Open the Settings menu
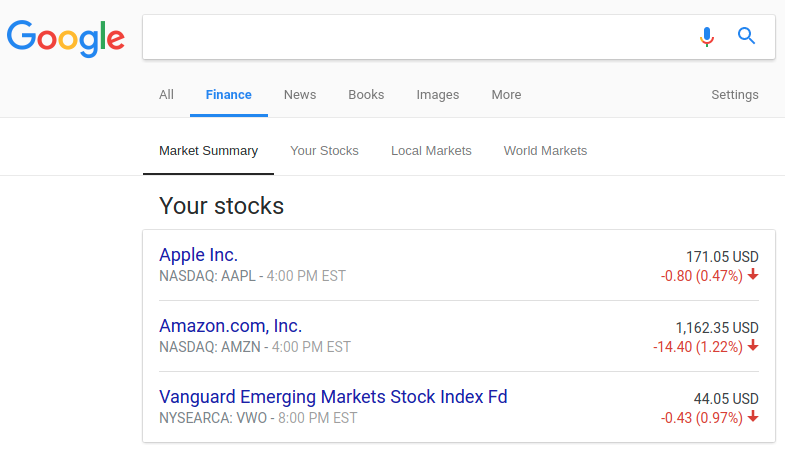 (734, 95)
